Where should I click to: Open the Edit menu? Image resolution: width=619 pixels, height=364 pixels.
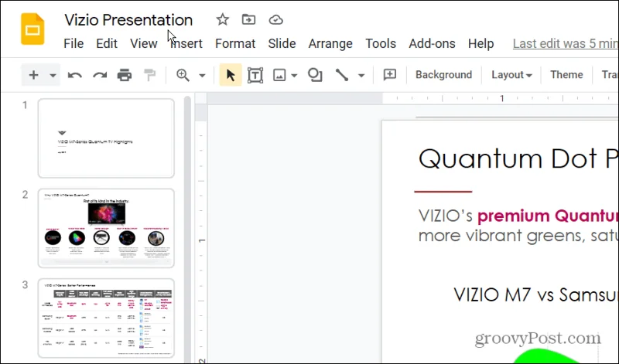(107, 43)
